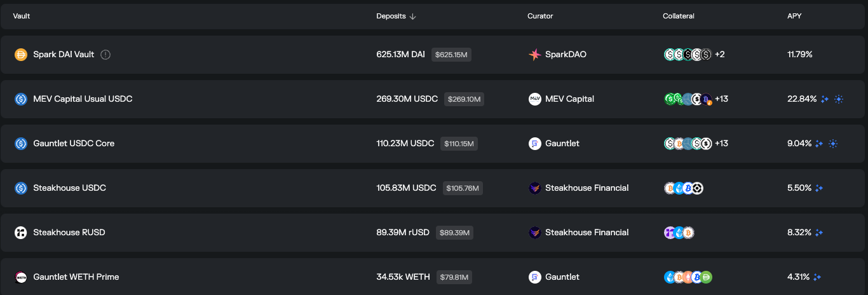
Task: Click the DAI token icon for Spark DAI Vault
Action: tap(21, 55)
